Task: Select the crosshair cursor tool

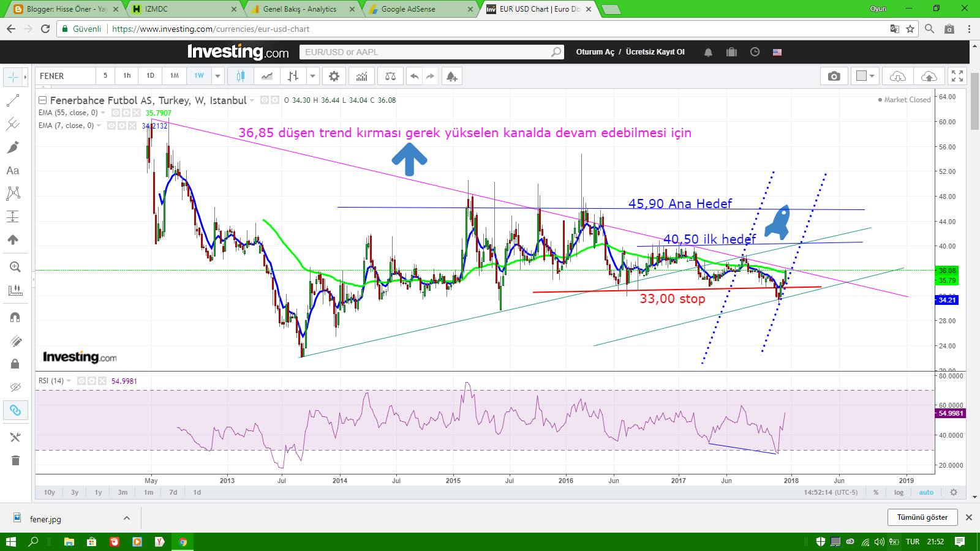Action: point(13,78)
